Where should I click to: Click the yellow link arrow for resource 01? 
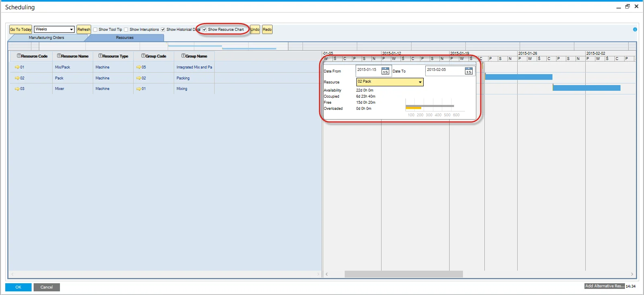(x=17, y=67)
